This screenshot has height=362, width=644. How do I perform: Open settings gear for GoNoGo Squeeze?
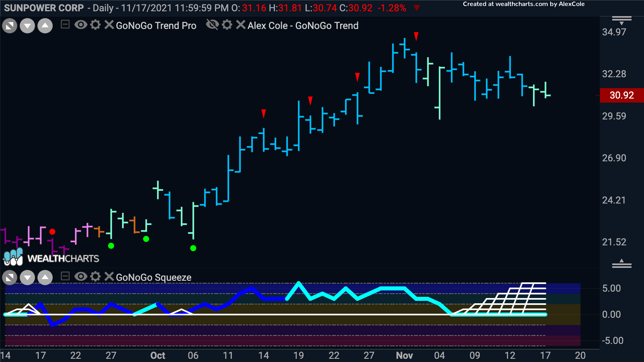click(95, 276)
